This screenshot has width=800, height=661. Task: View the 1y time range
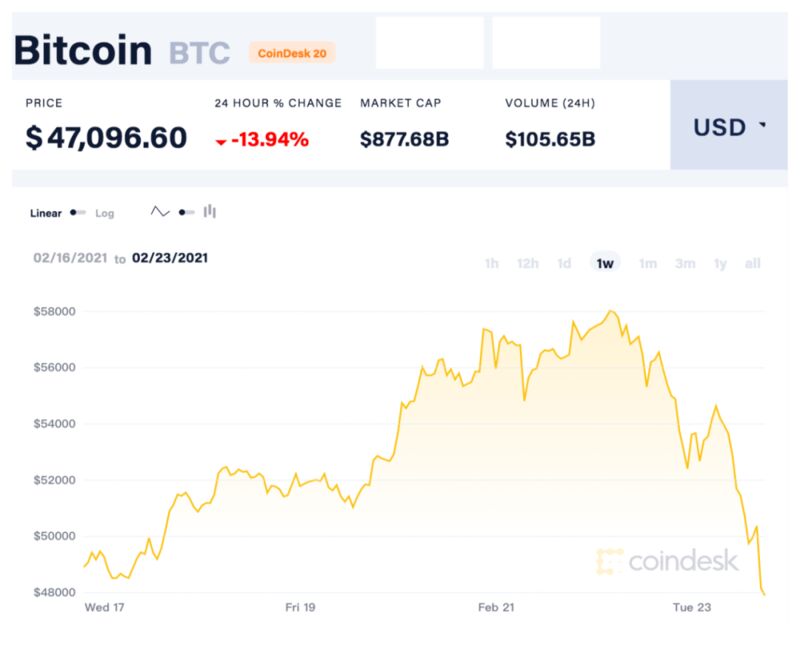[x=720, y=263]
